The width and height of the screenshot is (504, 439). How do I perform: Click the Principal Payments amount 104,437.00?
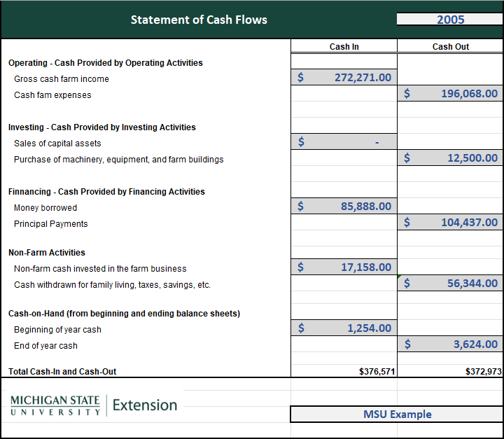[x=450, y=223]
